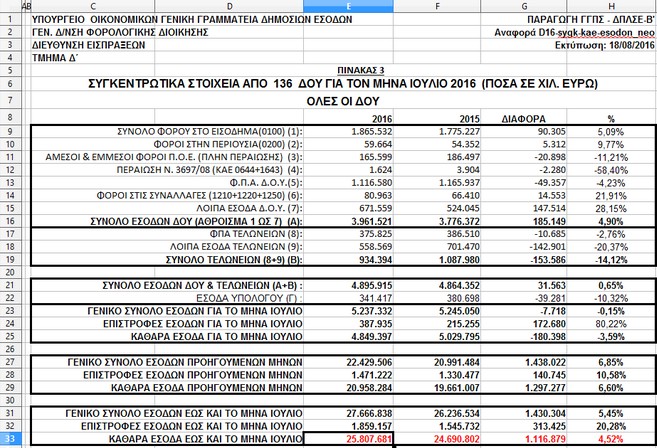Image resolution: width=657 pixels, height=448 pixels.
Task: Click the 2015 column heading cell
Action: pyautogui.click(x=437, y=119)
